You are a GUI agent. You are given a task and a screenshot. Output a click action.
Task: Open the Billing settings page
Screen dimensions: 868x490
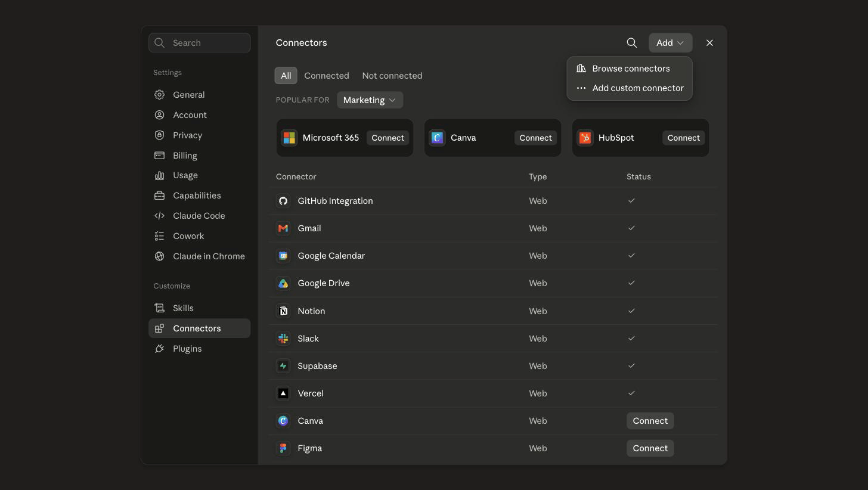[199, 156]
